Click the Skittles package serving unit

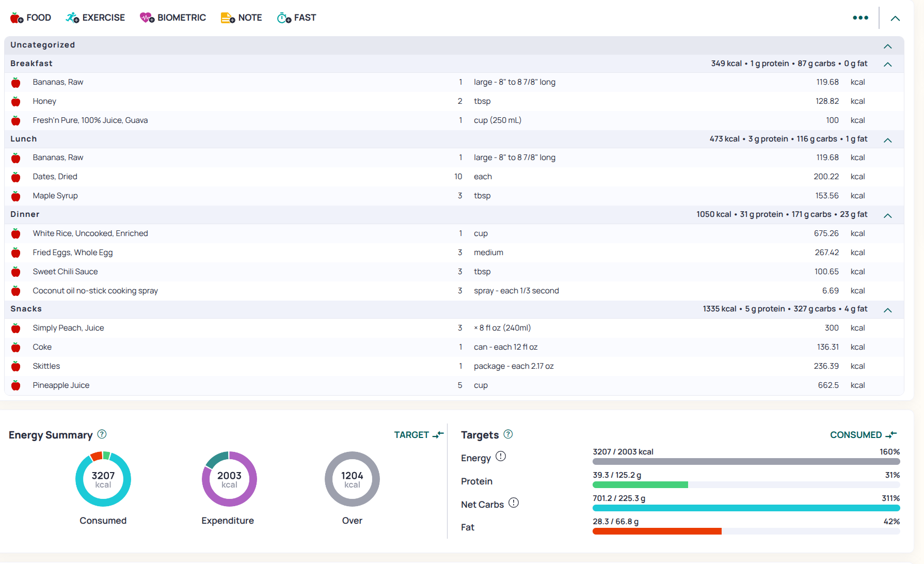pos(514,366)
